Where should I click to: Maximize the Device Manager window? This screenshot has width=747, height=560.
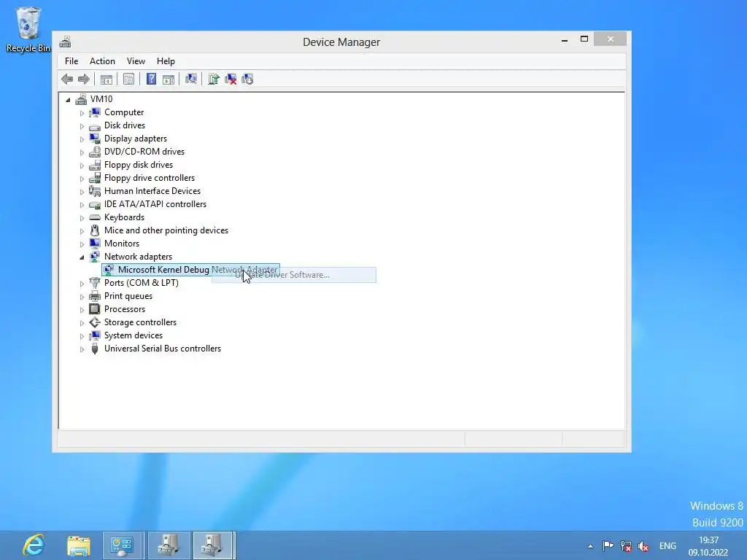point(584,39)
